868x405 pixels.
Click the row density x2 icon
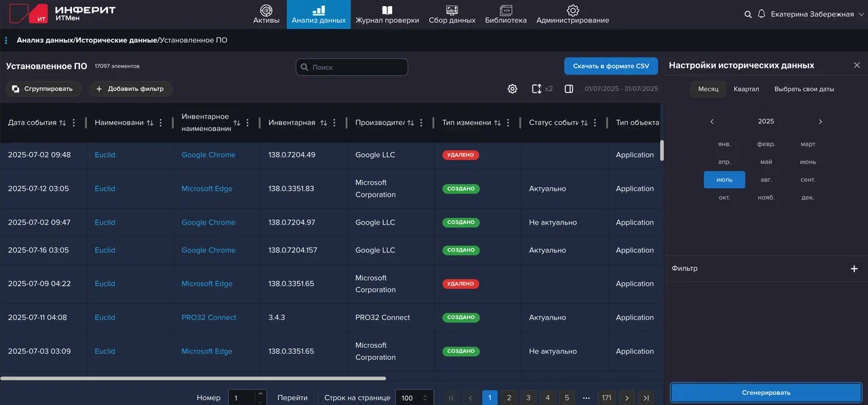click(x=537, y=89)
